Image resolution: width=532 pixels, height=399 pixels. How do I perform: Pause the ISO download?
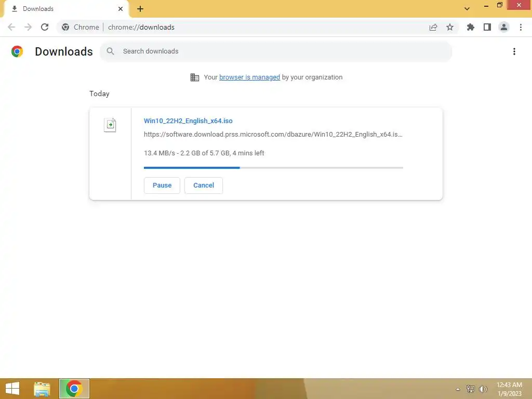pos(162,185)
